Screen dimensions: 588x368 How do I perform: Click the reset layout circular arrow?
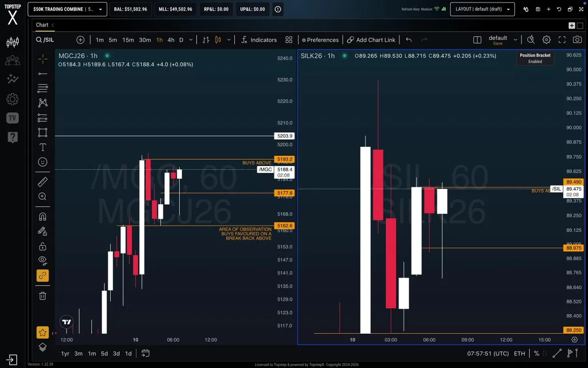point(559,9)
